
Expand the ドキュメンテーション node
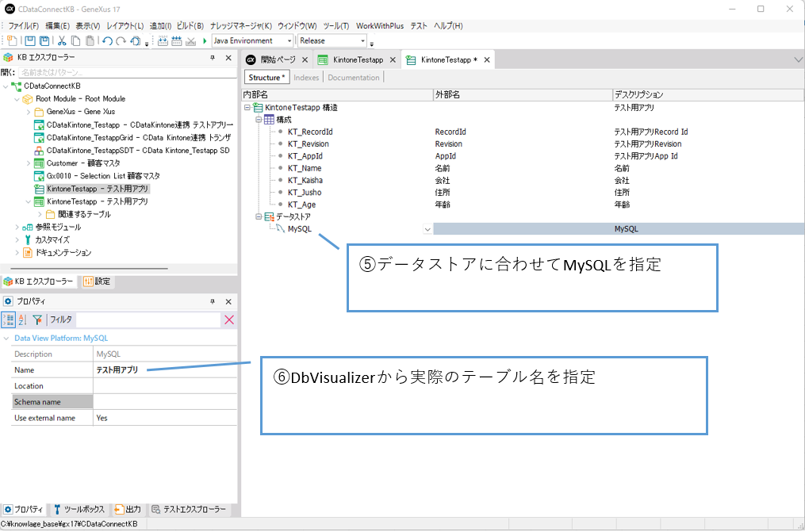[x=17, y=253]
